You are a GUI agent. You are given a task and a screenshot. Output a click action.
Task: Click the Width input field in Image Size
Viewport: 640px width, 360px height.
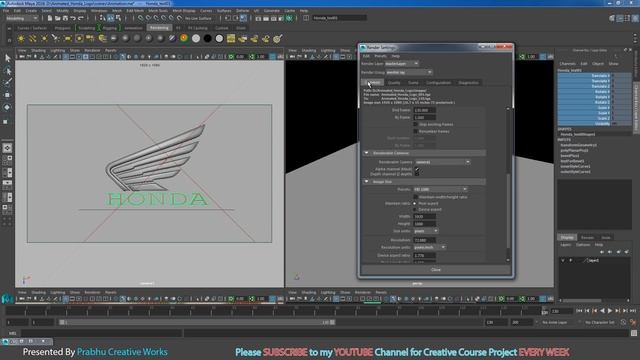[424, 217]
